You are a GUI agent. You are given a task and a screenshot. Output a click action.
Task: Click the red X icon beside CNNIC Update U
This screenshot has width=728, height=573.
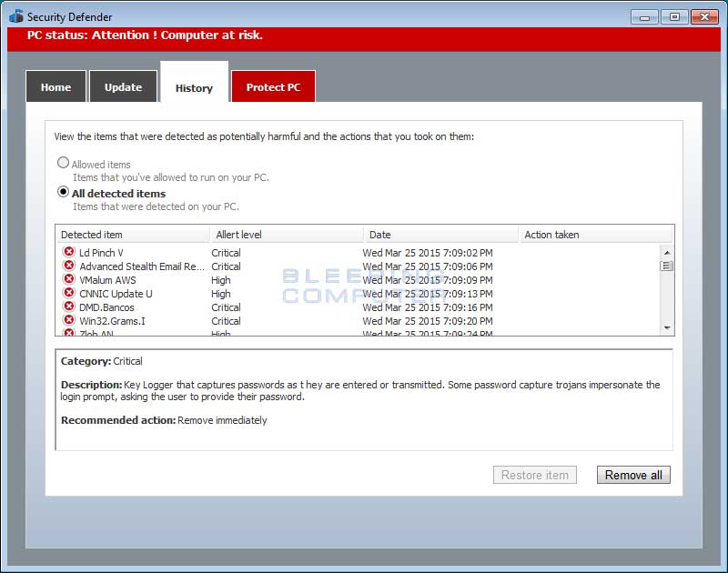point(70,294)
